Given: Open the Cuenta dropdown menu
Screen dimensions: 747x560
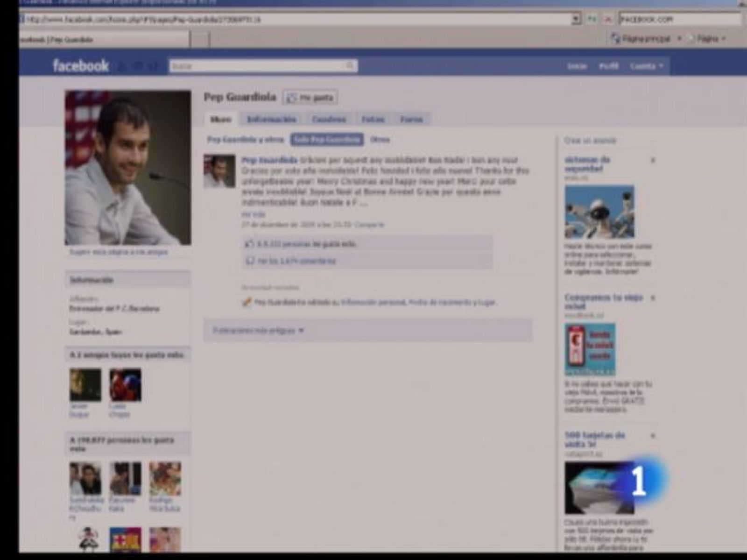Looking at the screenshot, I should (x=647, y=66).
